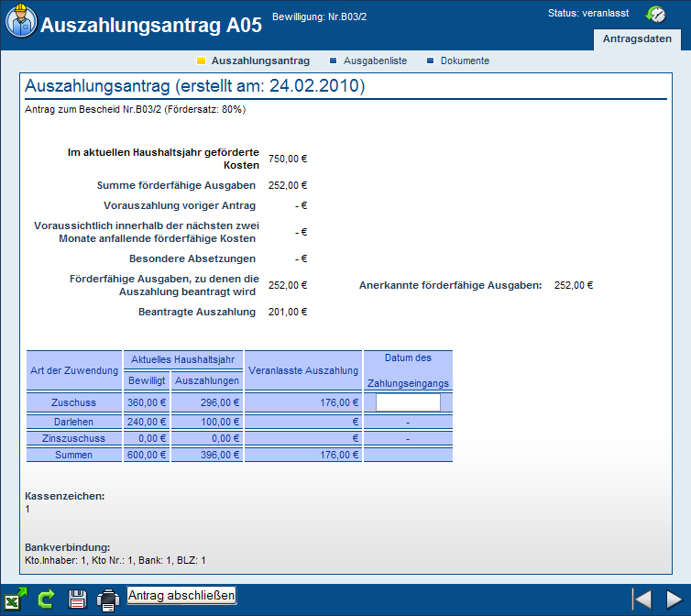
Task: Click Beantragte Auszahlung 201,00 € value
Action: (x=288, y=312)
